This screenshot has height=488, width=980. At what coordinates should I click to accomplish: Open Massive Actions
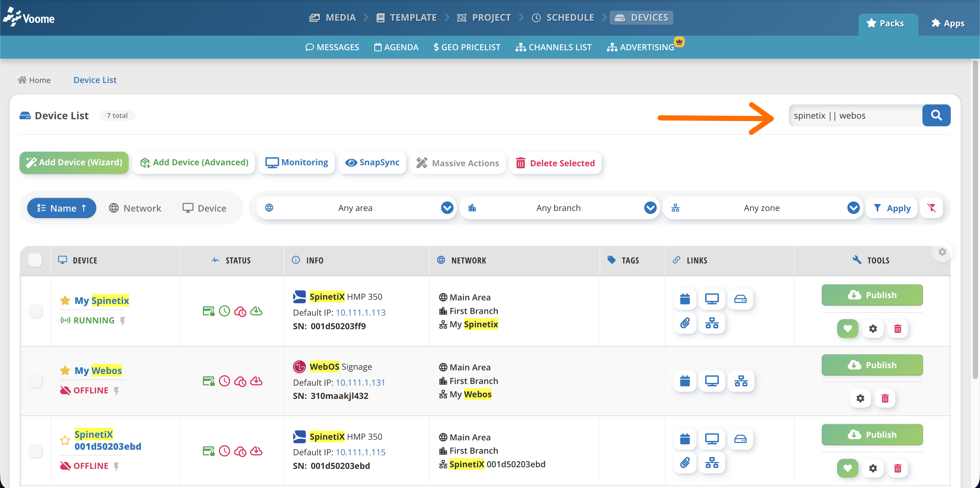coord(458,163)
